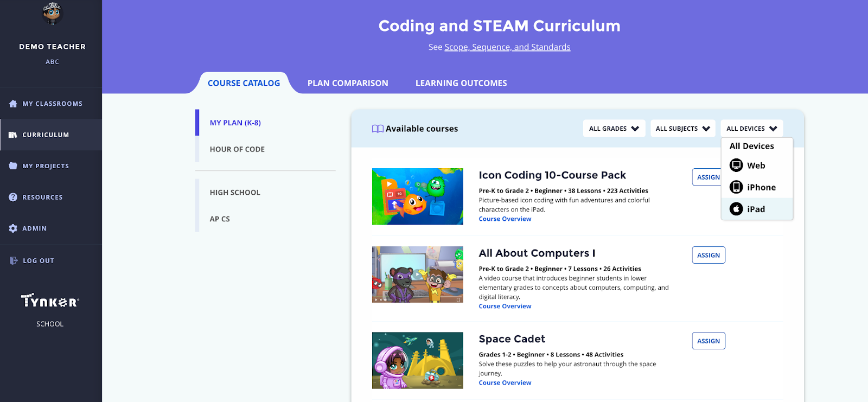Assign the Icon Coding 10-Course Pack

pos(709,177)
